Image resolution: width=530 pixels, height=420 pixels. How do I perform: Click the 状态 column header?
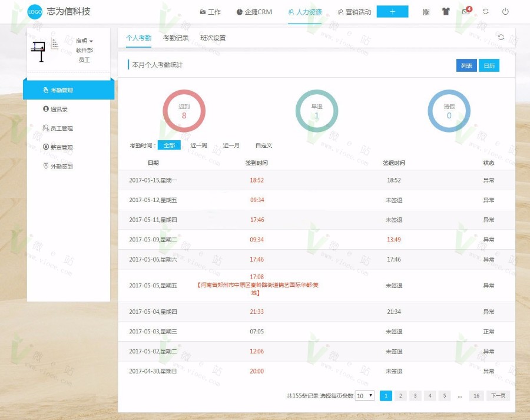click(x=489, y=163)
